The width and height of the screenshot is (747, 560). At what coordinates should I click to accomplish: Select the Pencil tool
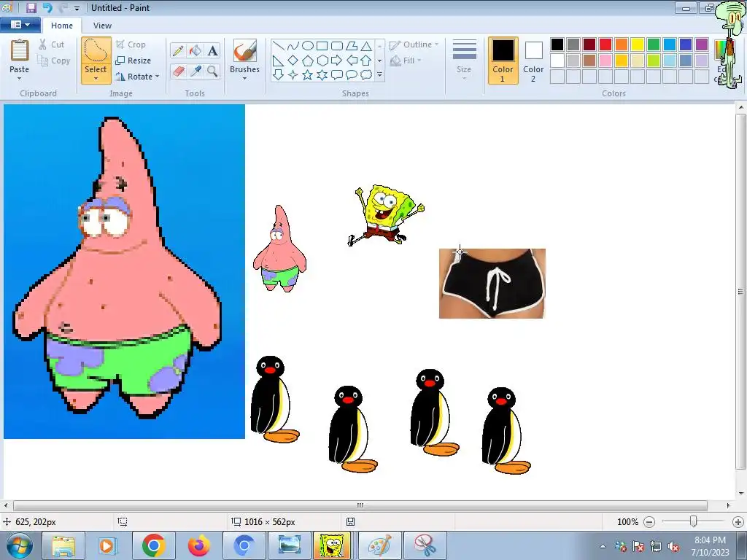pyautogui.click(x=178, y=50)
